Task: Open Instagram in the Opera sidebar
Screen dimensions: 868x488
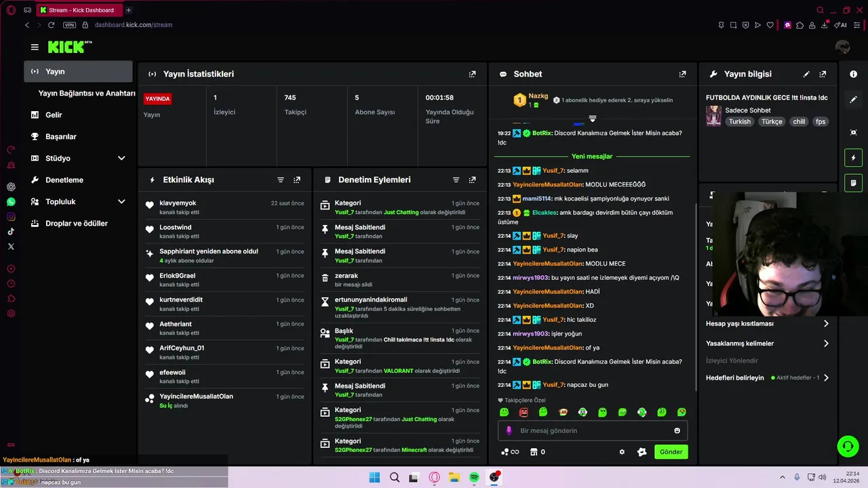Action: 11,217
